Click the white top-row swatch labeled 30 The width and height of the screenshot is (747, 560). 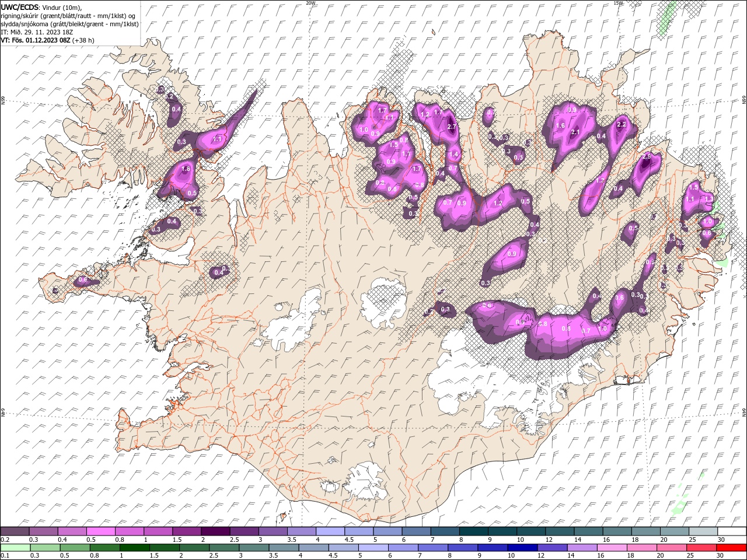(732, 531)
